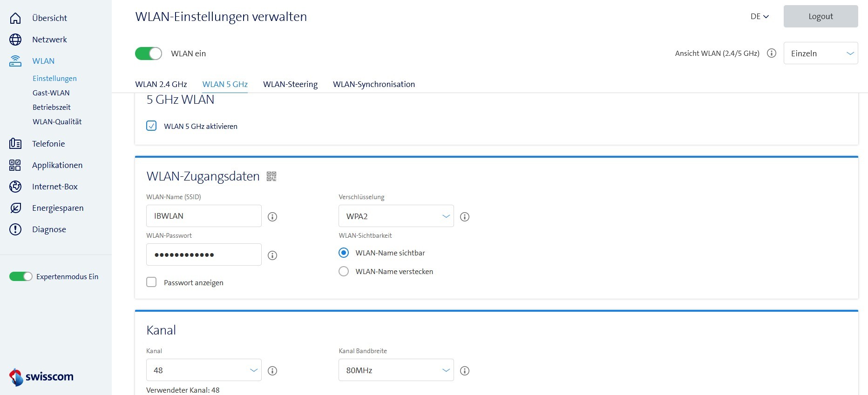Toggle the WLAN ein switch off

(149, 54)
